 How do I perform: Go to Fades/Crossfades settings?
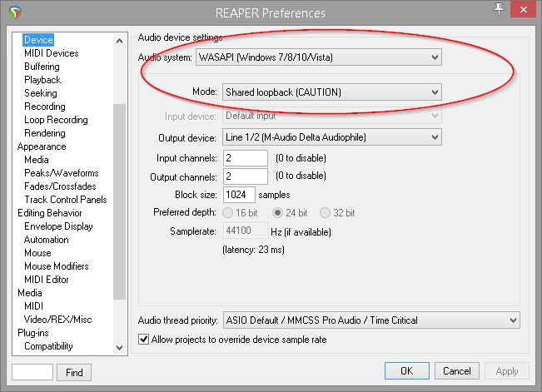[x=60, y=186]
